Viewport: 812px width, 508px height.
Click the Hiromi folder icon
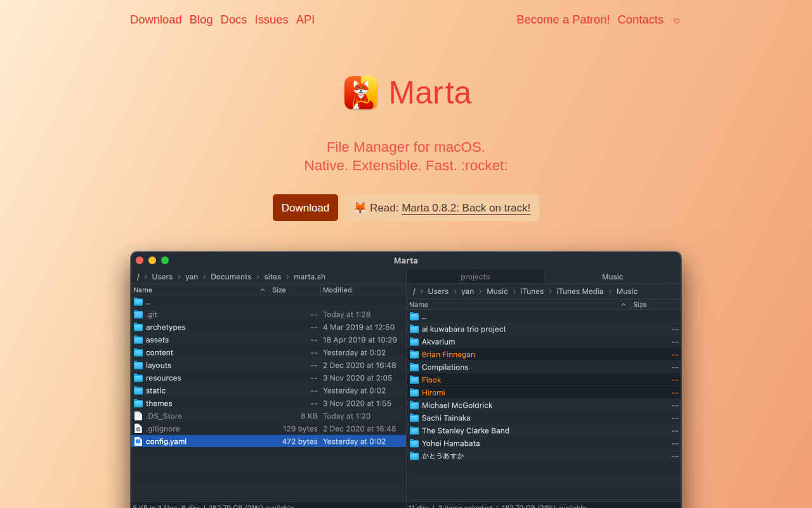coord(414,392)
